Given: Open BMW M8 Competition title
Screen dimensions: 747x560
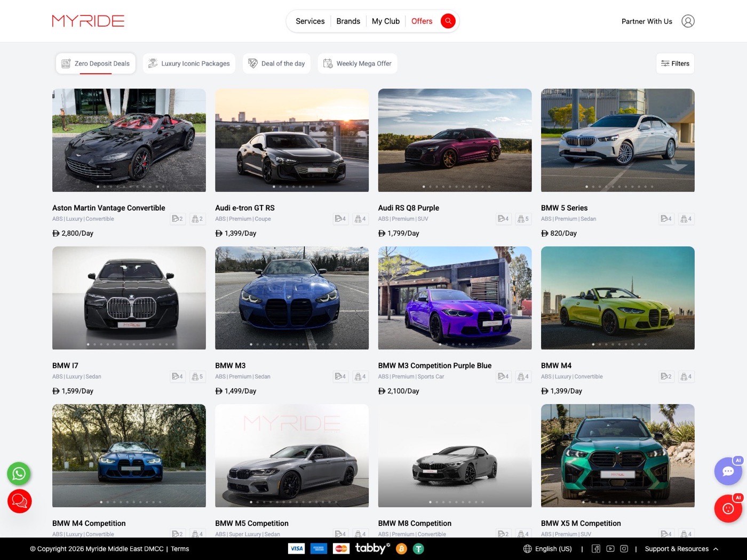Looking at the screenshot, I should (415, 524).
